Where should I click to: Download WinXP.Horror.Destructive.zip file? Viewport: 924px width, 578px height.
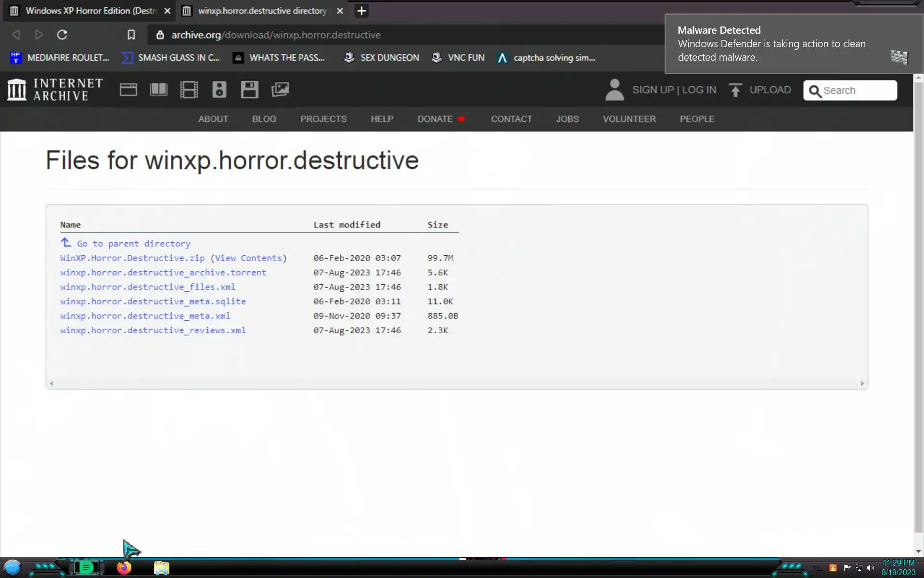pyautogui.click(x=132, y=258)
